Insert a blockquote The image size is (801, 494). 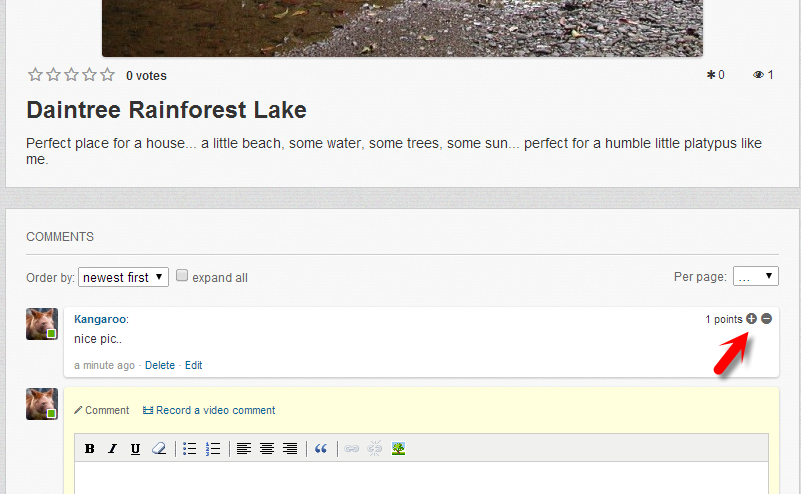pos(321,449)
